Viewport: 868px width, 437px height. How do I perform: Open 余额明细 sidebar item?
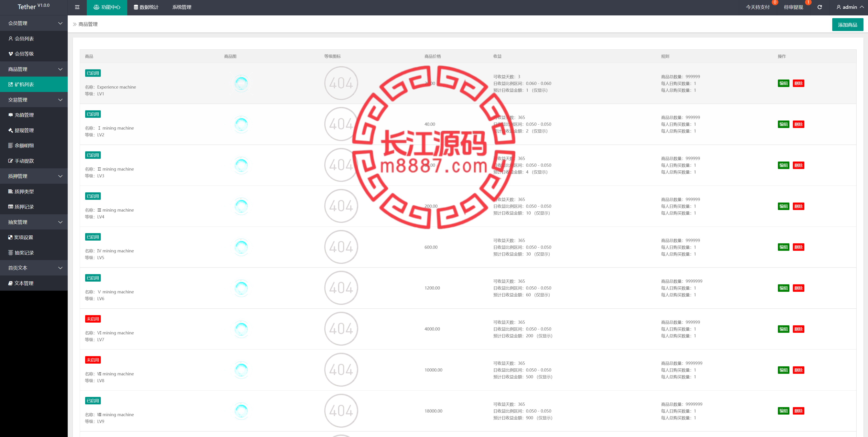coord(34,145)
